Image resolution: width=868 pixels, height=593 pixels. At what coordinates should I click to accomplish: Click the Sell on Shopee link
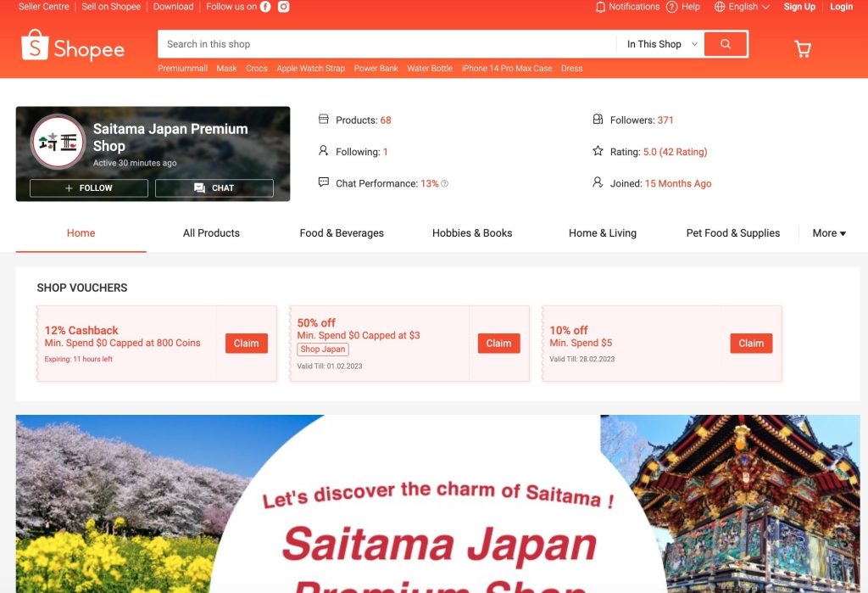click(111, 7)
